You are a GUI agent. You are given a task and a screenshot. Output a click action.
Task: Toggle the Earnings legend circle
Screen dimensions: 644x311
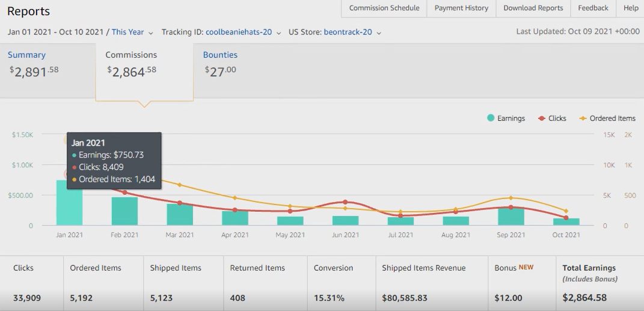(491, 118)
